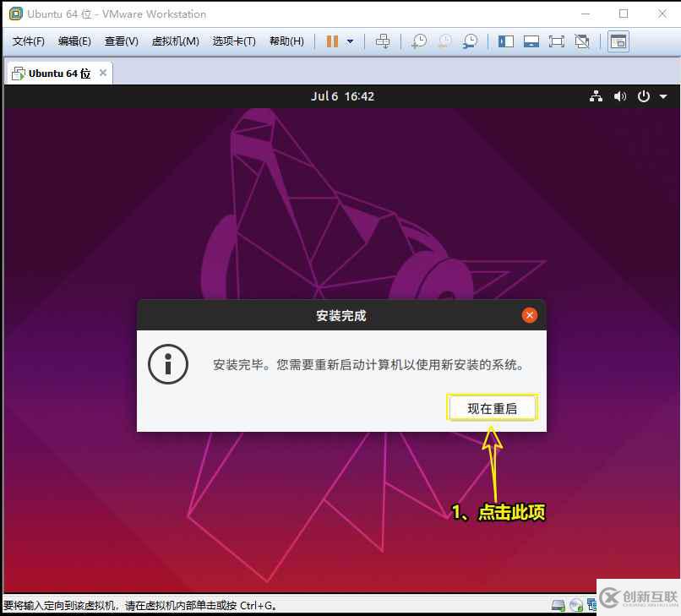681x616 pixels.
Task: Click the VMware Workstation app icon
Action: click(x=16, y=14)
